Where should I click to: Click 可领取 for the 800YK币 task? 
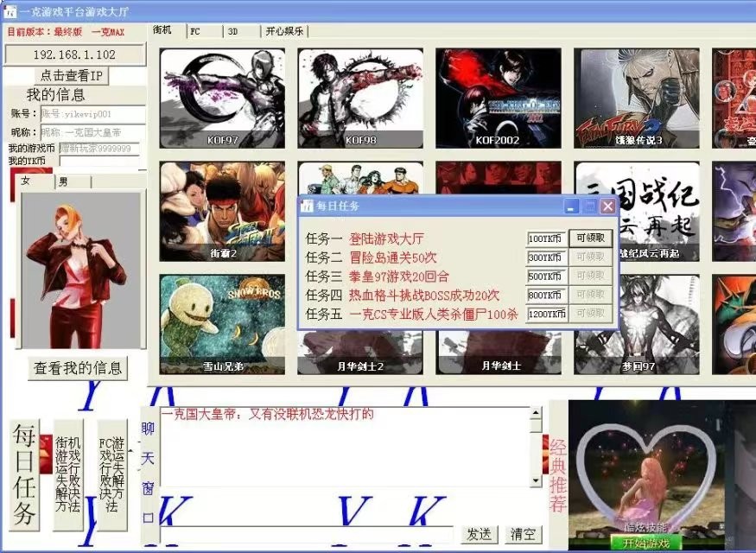pyautogui.click(x=591, y=295)
